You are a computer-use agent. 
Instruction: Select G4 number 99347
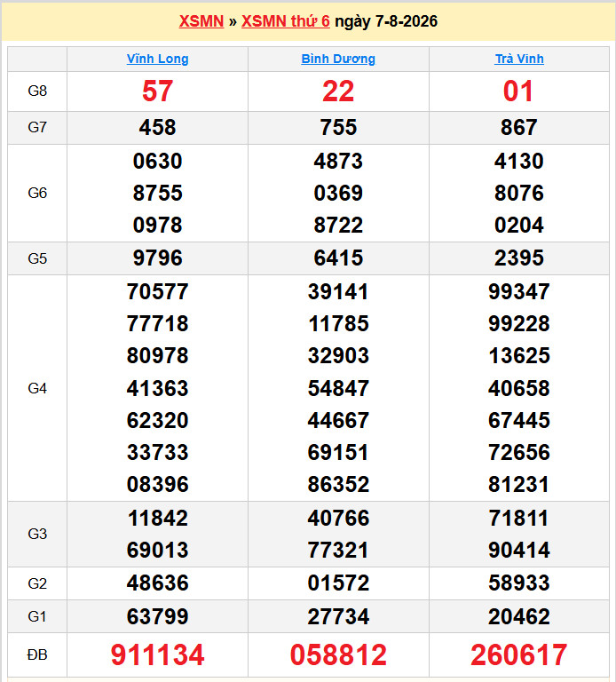tap(519, 292)
